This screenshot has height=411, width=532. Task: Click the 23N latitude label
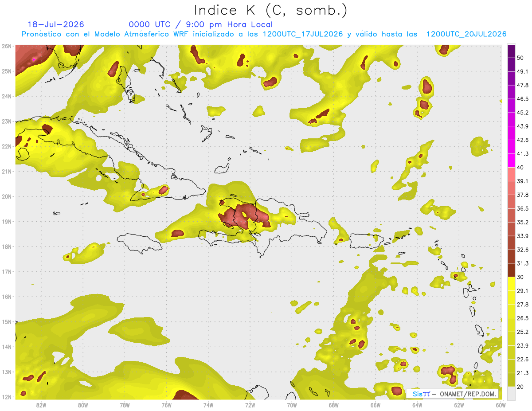[6, 121]
